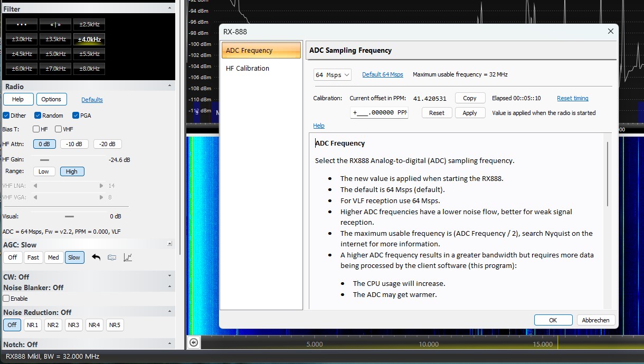
Task: Collapse the Filter panel
Action: click(x=169, y=8)
